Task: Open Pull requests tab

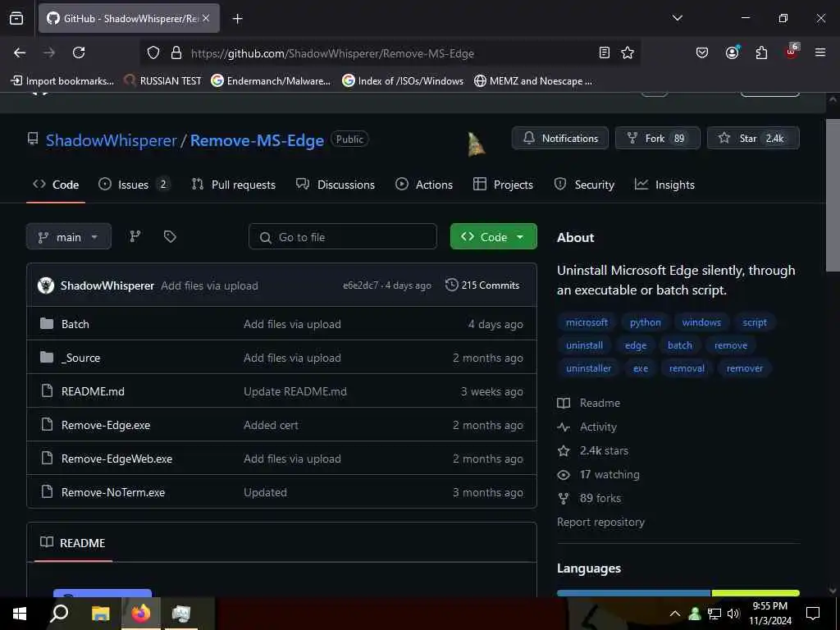Action: (x=234, y=185)
